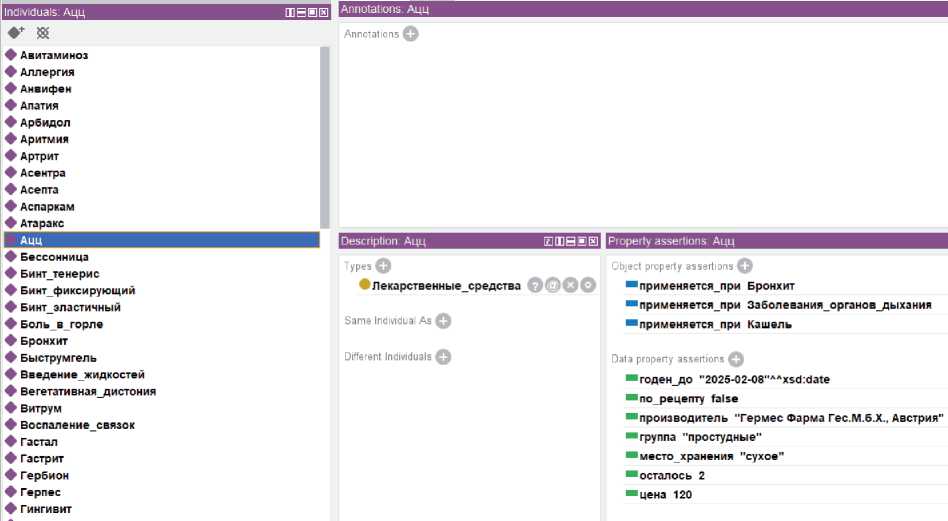Click the individuals list scrollbar
The width and height of the screenshot is (948, 521).
click(325, 138)
